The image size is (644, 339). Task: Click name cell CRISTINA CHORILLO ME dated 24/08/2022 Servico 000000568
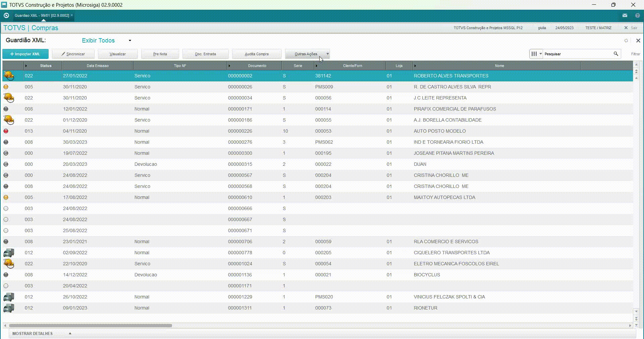click(x=441, y=186)
